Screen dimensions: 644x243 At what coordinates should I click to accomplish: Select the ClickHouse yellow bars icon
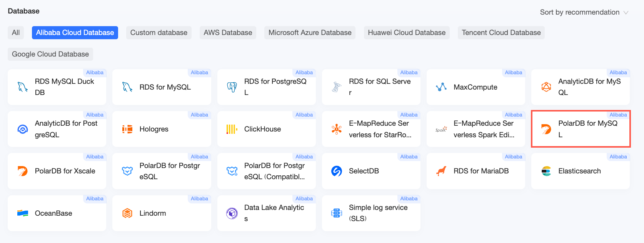click(232, 129)
